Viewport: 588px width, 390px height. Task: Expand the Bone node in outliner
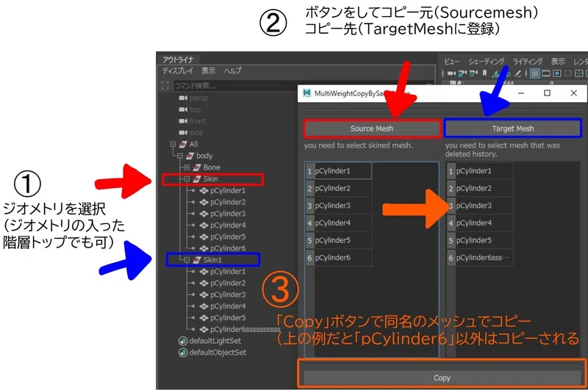[x=187, y=167]
